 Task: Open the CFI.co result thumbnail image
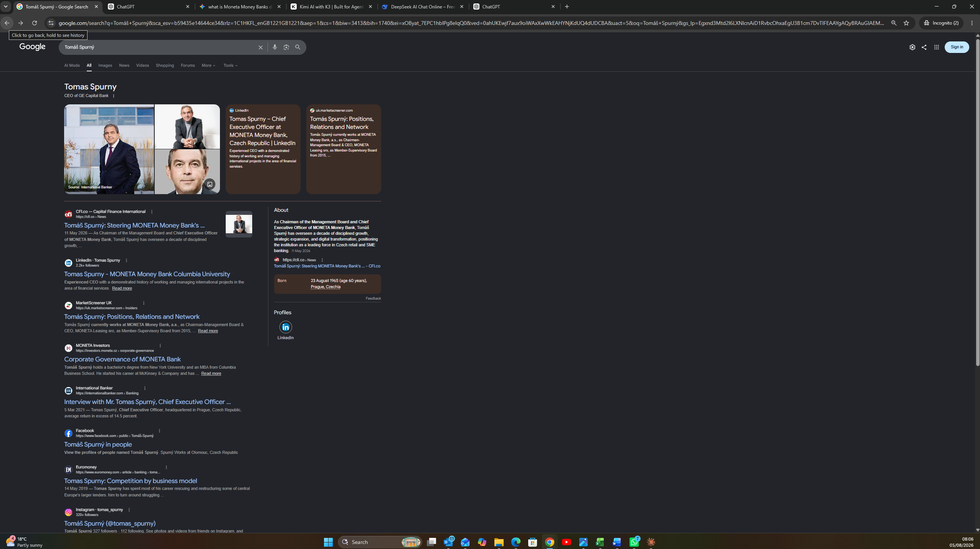tap(239, 224)
